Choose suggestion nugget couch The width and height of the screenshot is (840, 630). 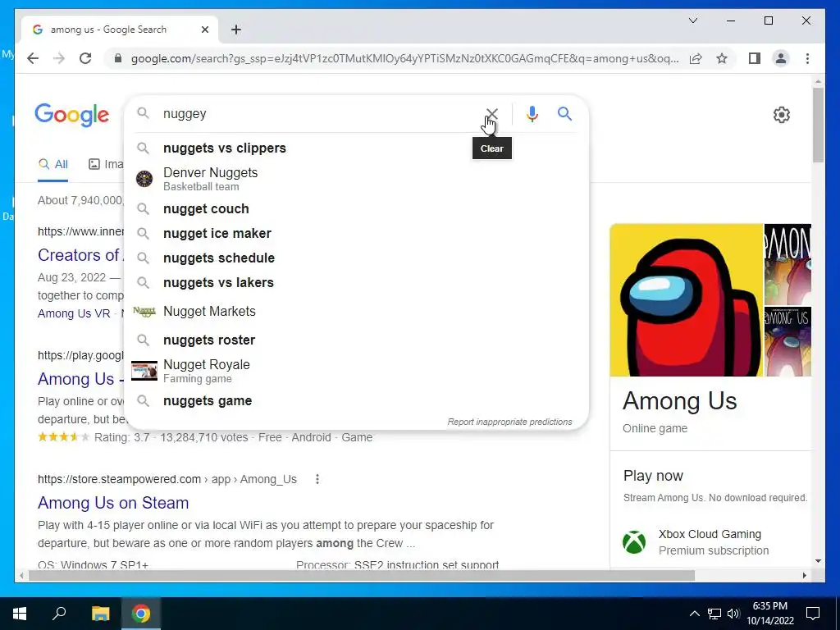pyautogui.click(x=356, y=208)
